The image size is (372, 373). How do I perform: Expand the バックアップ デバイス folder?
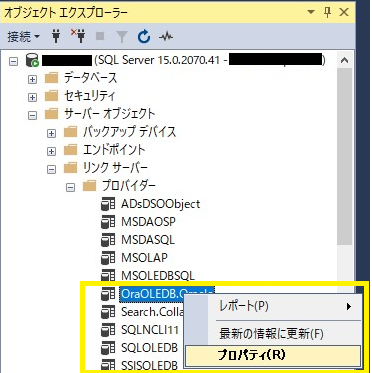pos(51,133)
